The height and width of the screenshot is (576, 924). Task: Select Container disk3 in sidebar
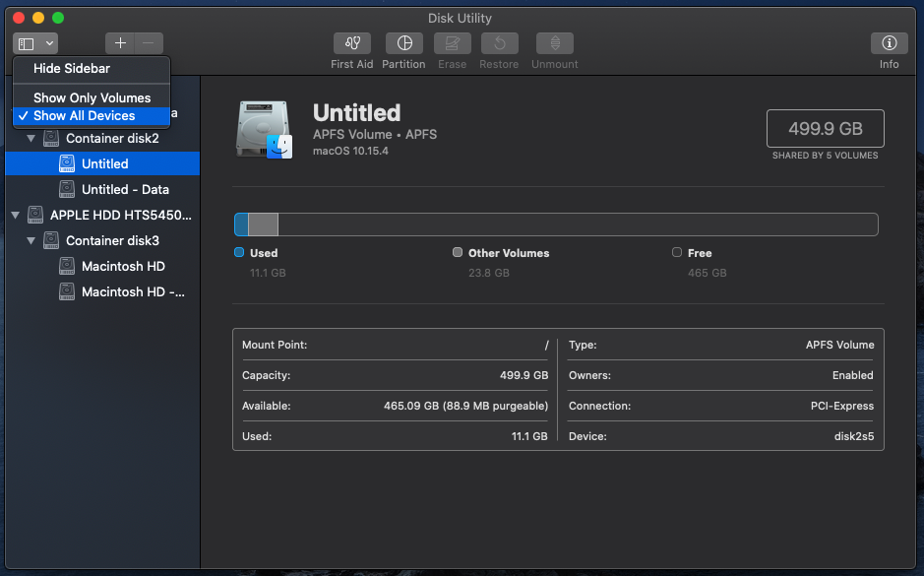pos(102,240)
